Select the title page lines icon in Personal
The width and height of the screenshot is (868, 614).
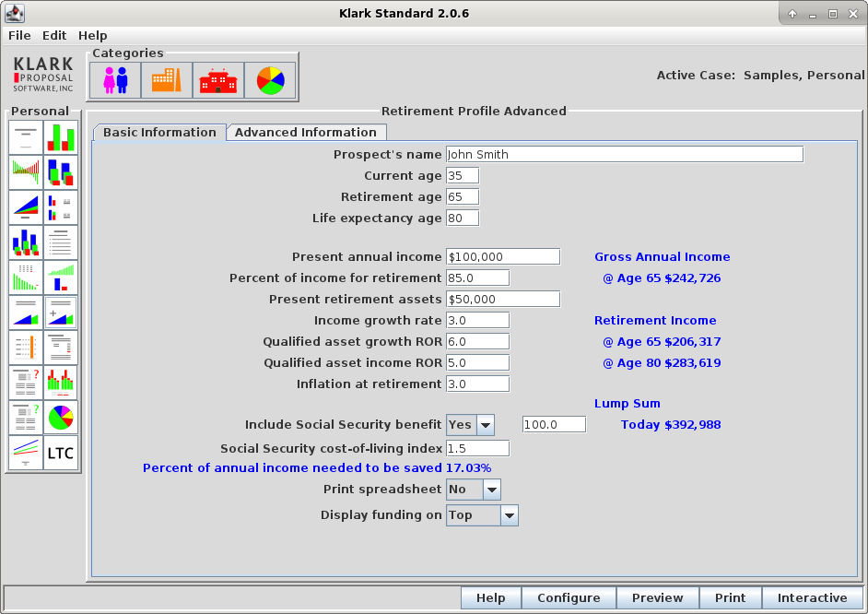pyautogui.click(x=26, y=138)
